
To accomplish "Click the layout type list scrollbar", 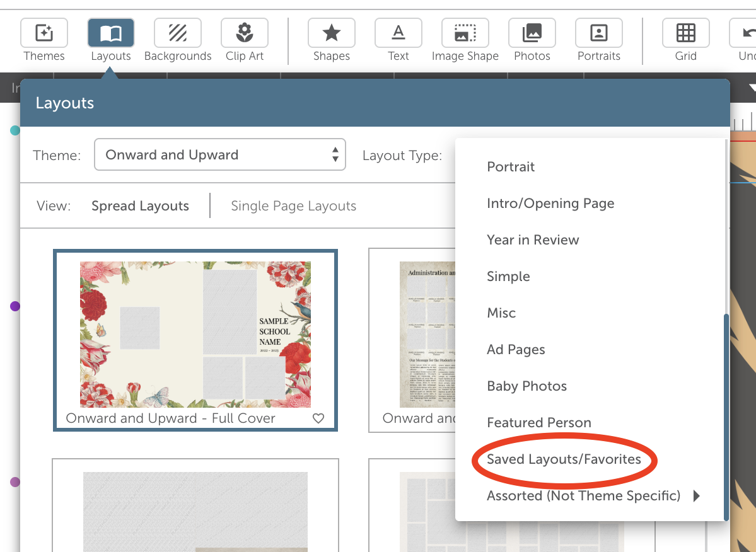I will click(726, 417).
